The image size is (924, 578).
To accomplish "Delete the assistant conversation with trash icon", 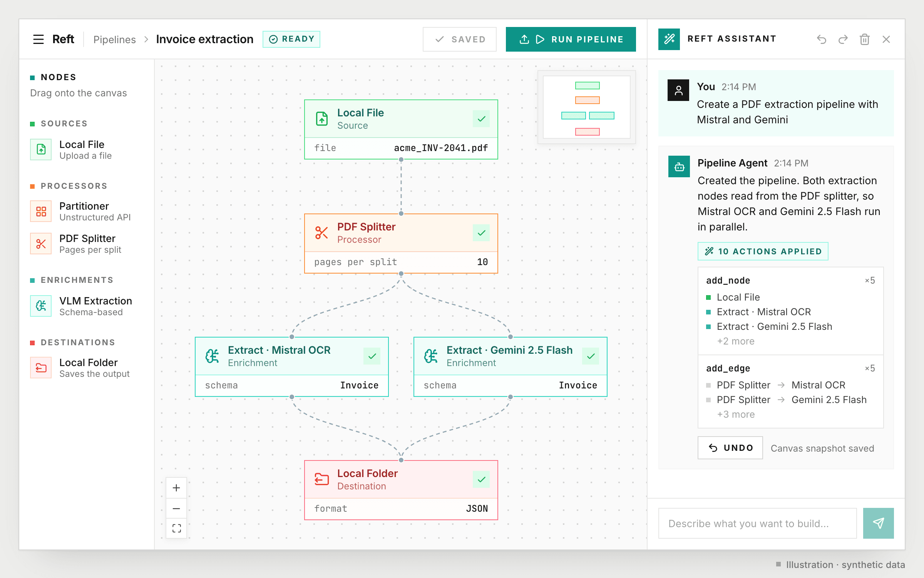I will click(x=865, y=39).
